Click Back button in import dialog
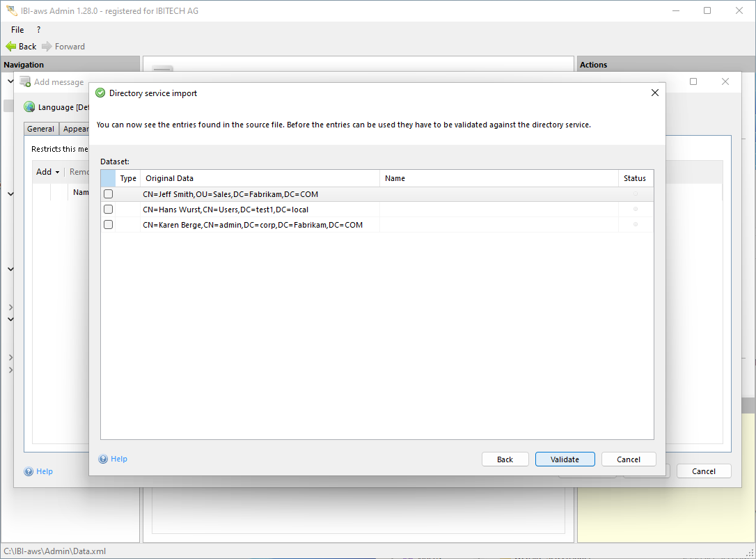756x559 pixels. (x=505, y=459)
